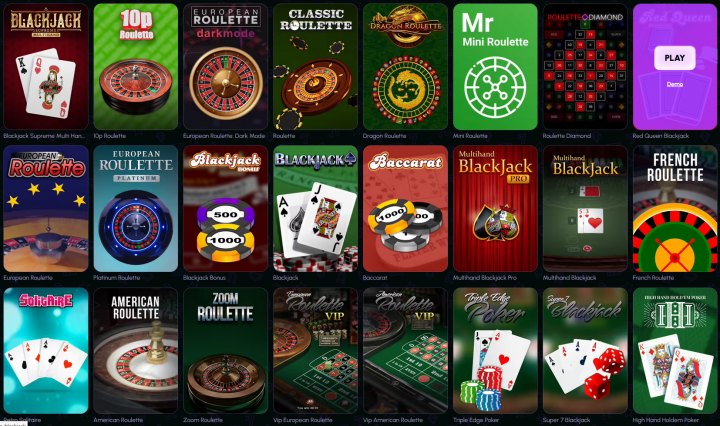Open the red Baccarat game tile

(405, 208)
